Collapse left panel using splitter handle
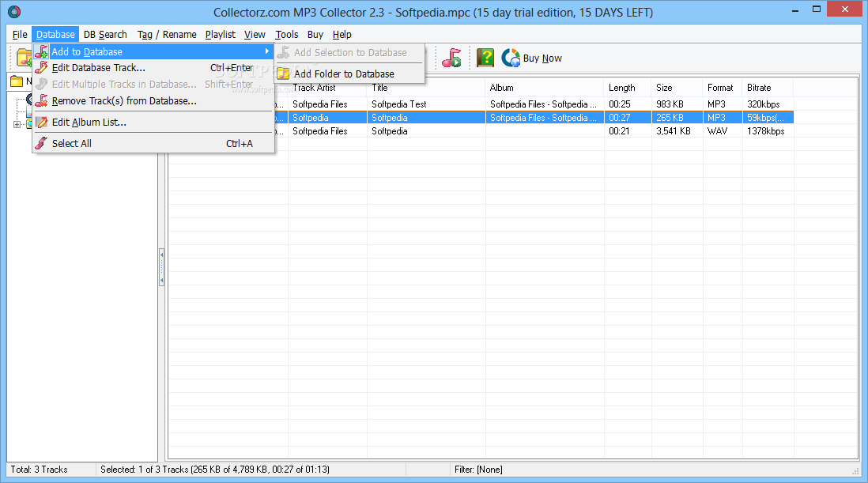 (161, 266)
